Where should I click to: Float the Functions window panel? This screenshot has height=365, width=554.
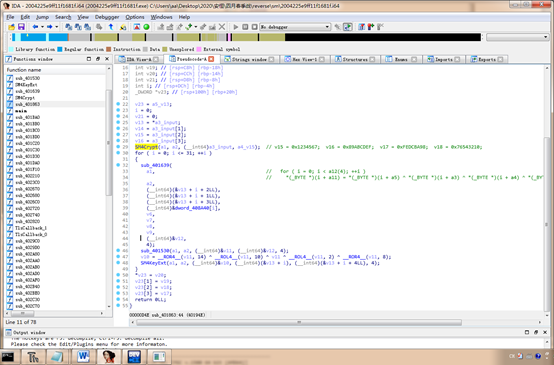98,59
